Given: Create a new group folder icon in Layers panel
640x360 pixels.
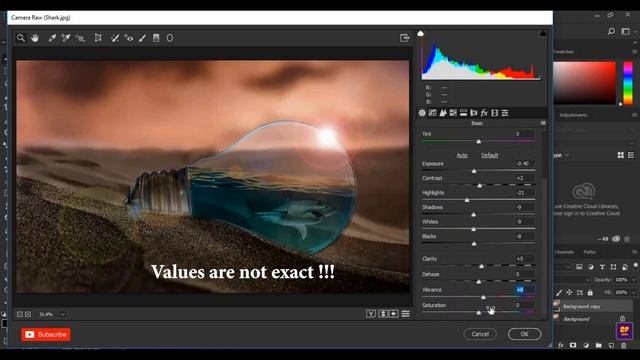Looking at the screenshot, I should (x=598, y=345).
